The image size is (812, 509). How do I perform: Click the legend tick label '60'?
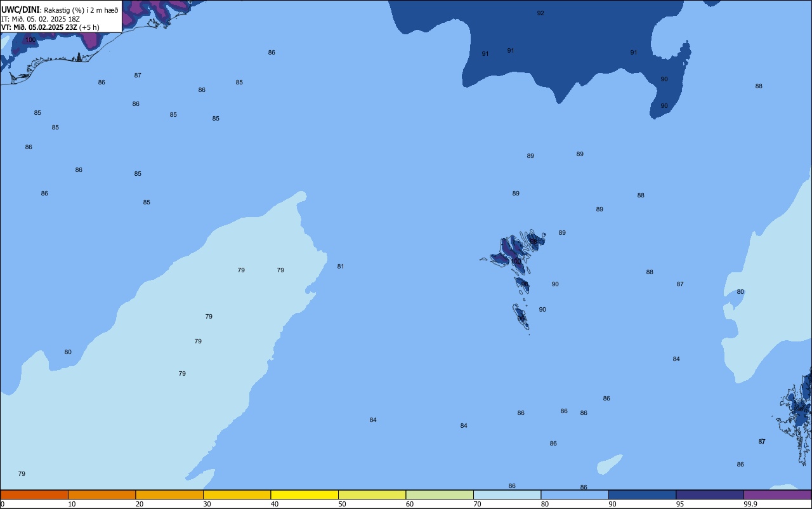(x=410, y=504)
